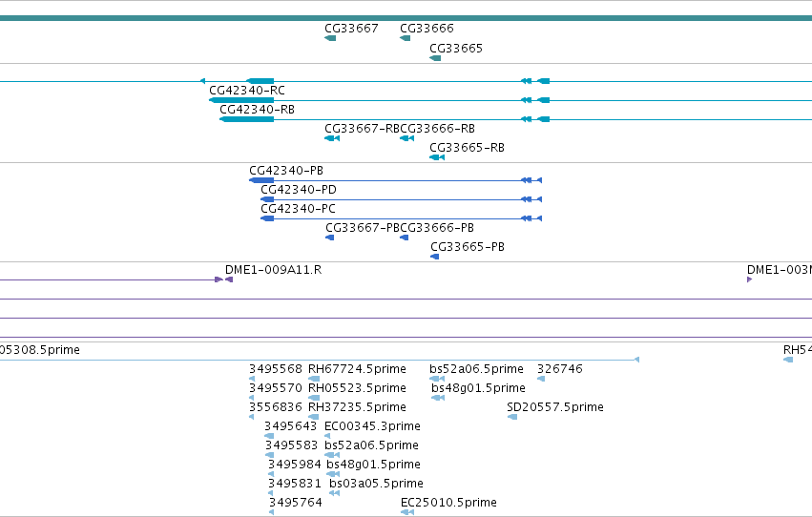The image size is (812, 517).
Task: Click the partially shown 05308.5prime label
Action: coord(40,350)
